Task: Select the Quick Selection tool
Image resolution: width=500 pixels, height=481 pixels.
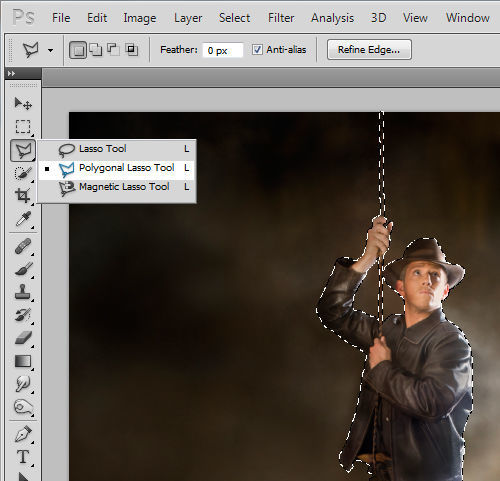Action: tap(23, 173)
